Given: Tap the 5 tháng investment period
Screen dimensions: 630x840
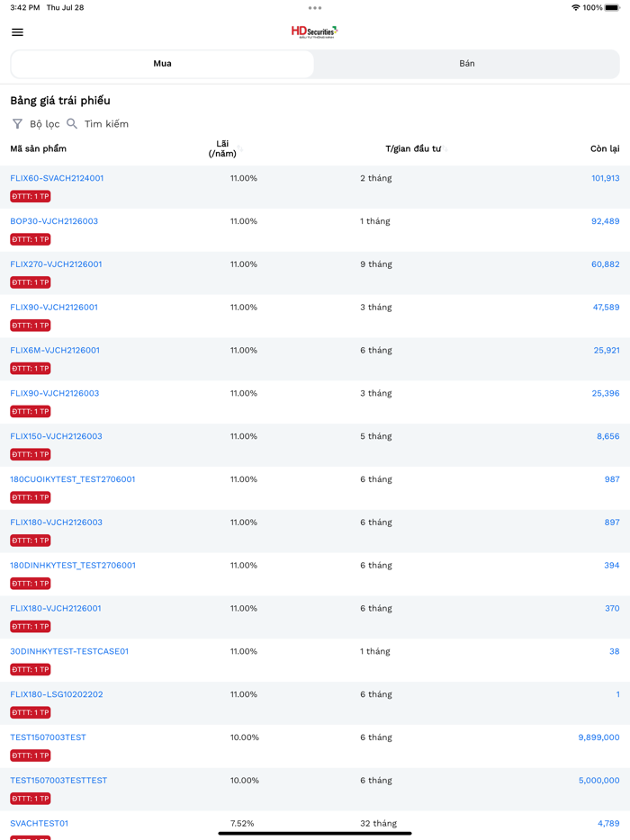Looking at the screenshot, I should click(x=376, y=436).
